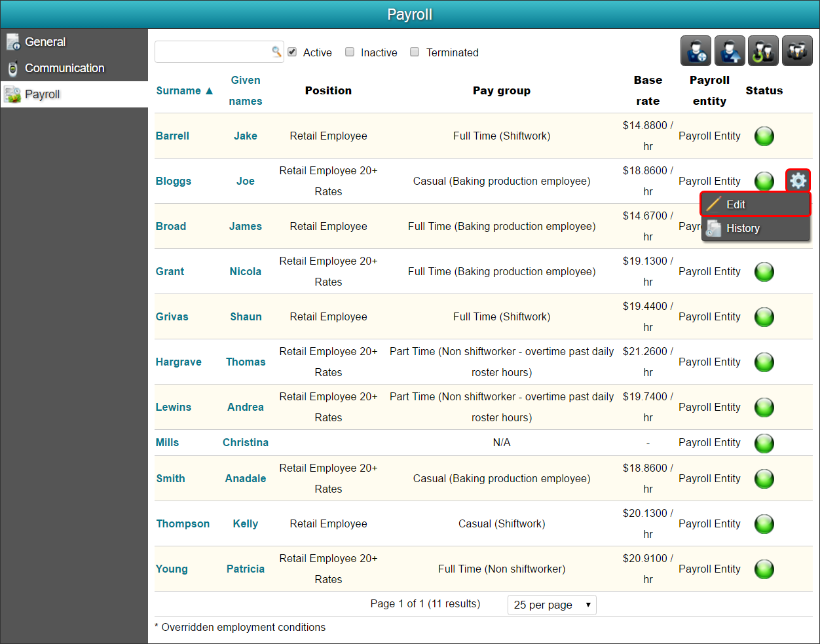Screen dimensions: 820x644
Task: Open the Communication section
Action: 74,68
